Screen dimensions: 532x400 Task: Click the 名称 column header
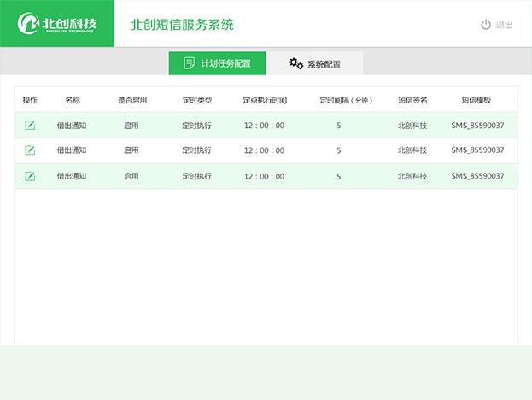tap(73, 100)
